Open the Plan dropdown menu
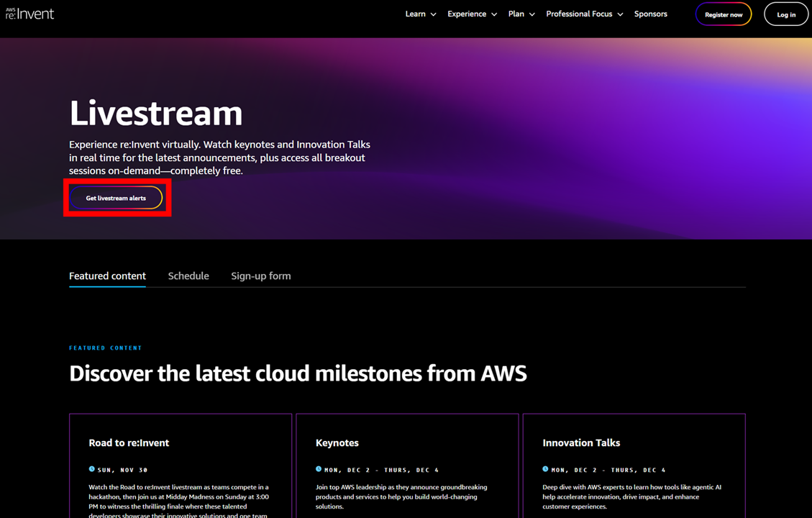 [521, 14]
